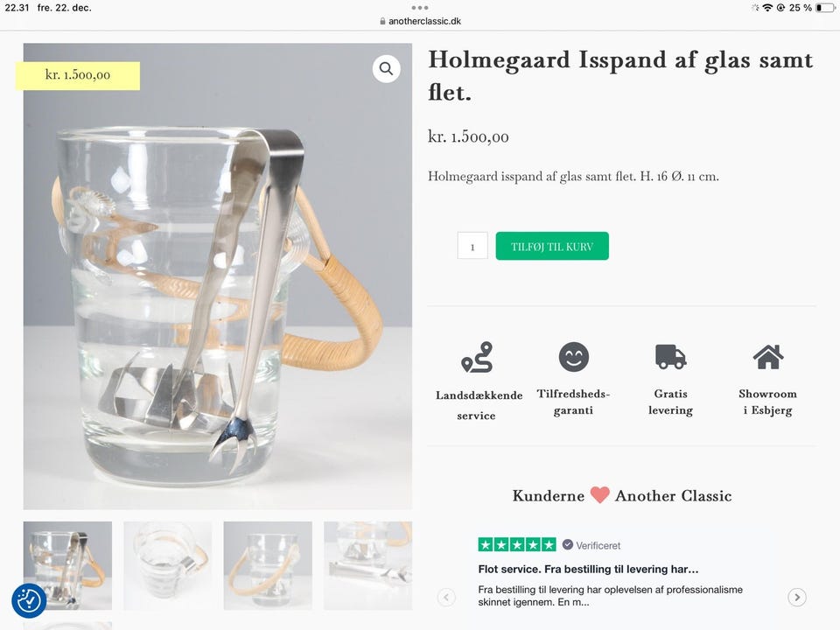Click the Verificeret checkmark badge
840x630 pixels.
pyautogui.click(x=570, y=544)
